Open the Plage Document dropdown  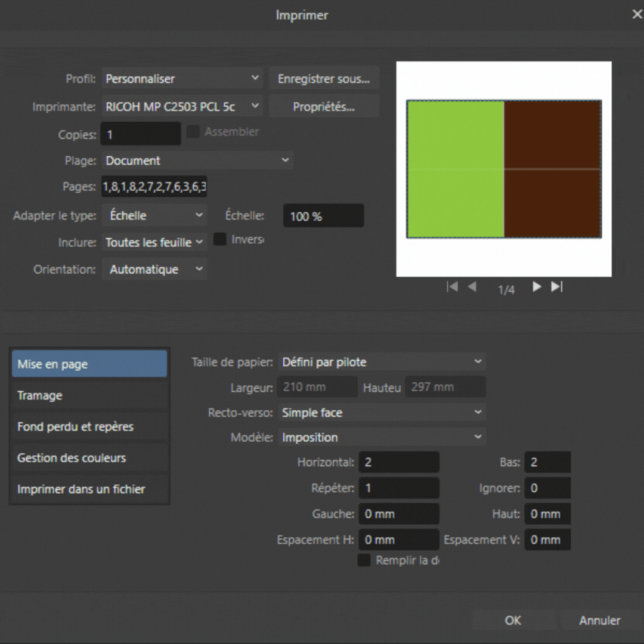click(197, 160)
